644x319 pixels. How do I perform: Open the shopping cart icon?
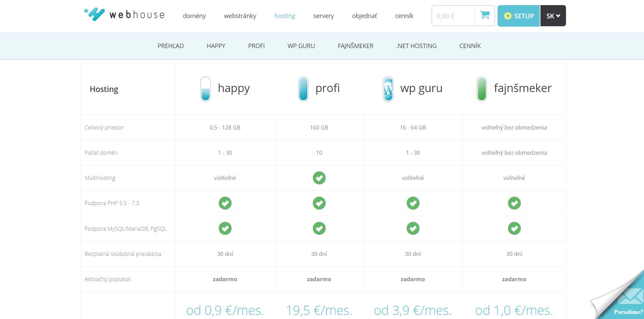click(x=485, y=15)
